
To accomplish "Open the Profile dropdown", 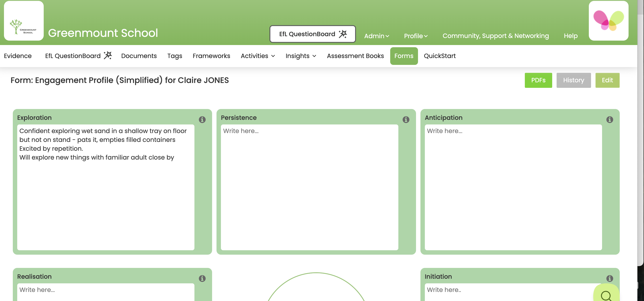I will tap(416, 36).
